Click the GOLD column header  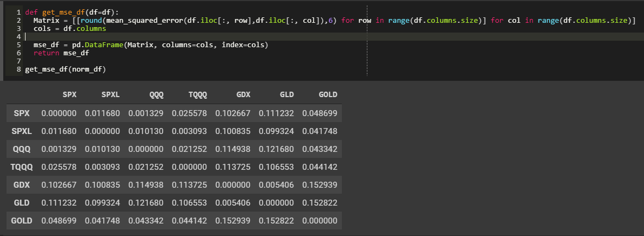coord(328,94)
